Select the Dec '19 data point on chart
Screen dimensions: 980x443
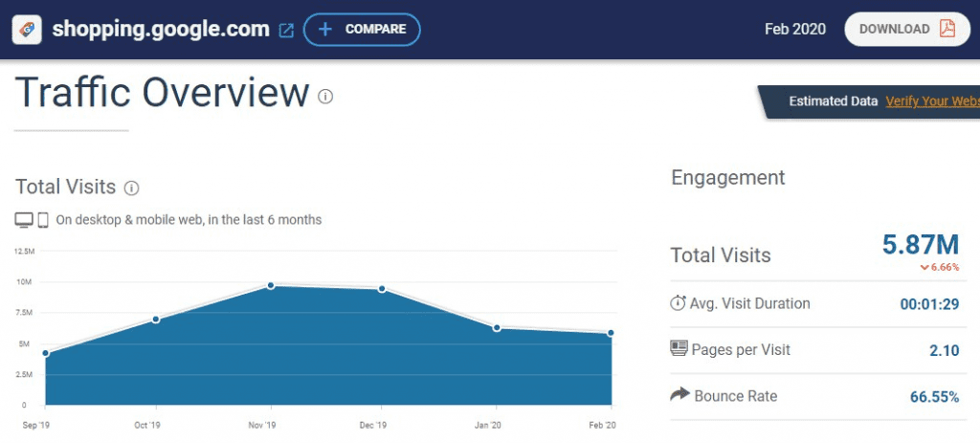pos(382,289)
